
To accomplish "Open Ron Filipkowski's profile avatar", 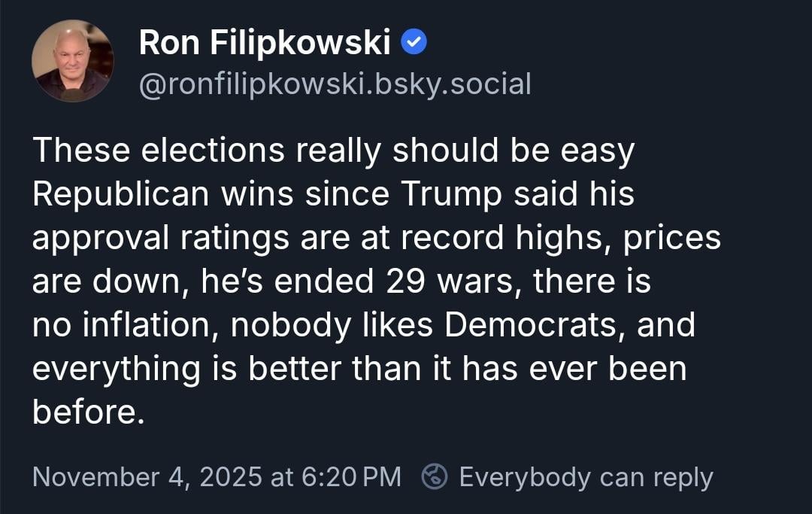I will coord(73,61).
